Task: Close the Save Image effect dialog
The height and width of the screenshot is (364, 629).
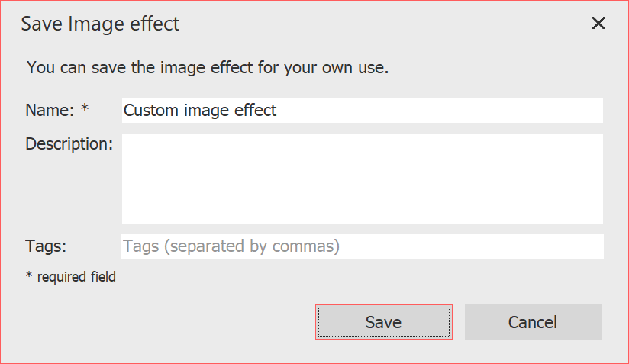Action: [598, 23]
